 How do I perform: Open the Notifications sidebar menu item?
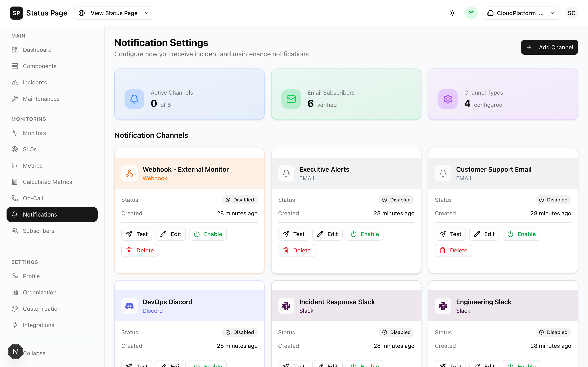click(40, 214)
